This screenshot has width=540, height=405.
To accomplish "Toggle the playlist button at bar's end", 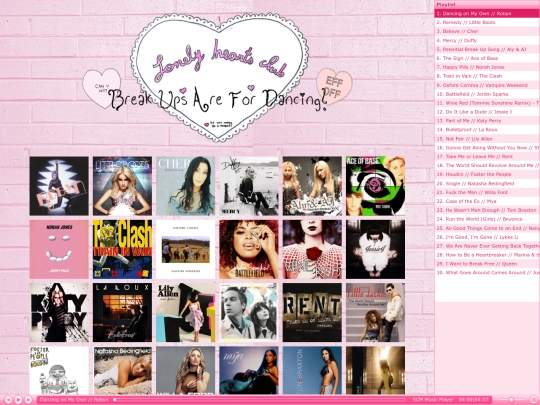I will 533,400.
